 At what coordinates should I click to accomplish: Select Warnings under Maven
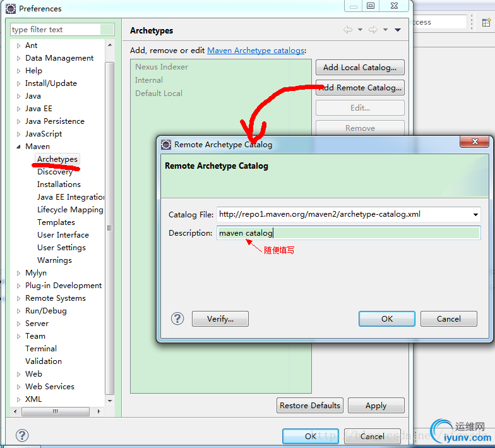[x=54, y=260]
